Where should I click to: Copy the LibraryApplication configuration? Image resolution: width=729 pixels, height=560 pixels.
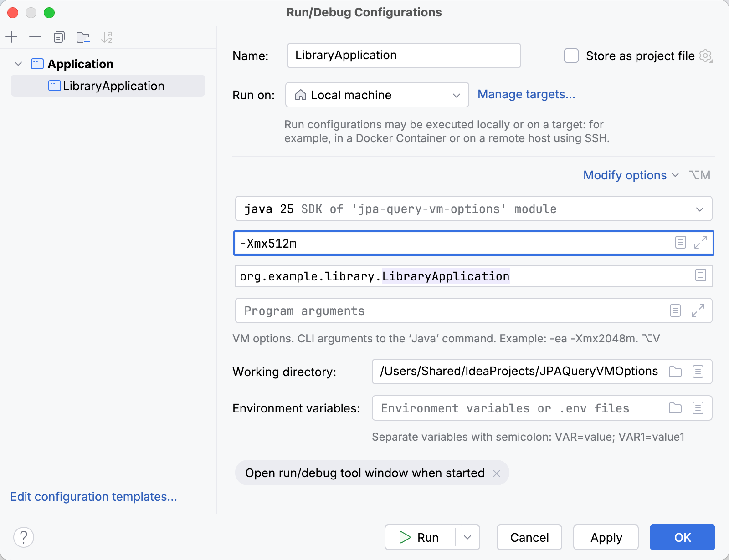59,37
